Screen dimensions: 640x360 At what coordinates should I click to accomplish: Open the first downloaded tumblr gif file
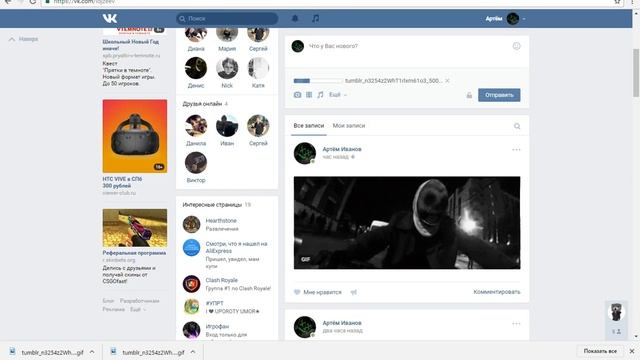pyautogui.click(x=47, y=352)
